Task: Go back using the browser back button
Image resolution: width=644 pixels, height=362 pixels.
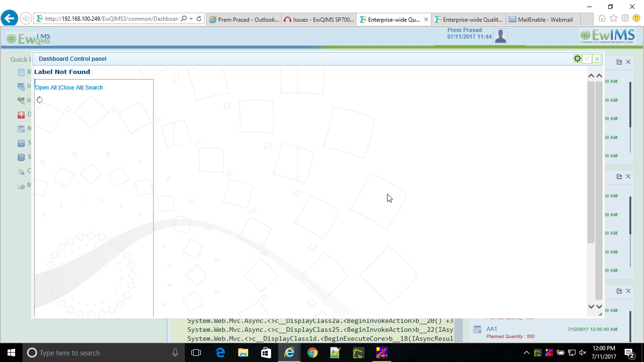Action: [x=9, y=18]
